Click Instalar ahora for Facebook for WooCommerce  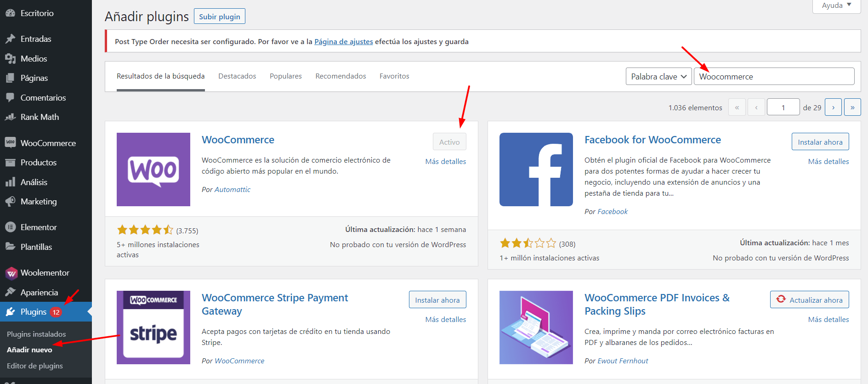pyautogui.click(x=820, y=142)
